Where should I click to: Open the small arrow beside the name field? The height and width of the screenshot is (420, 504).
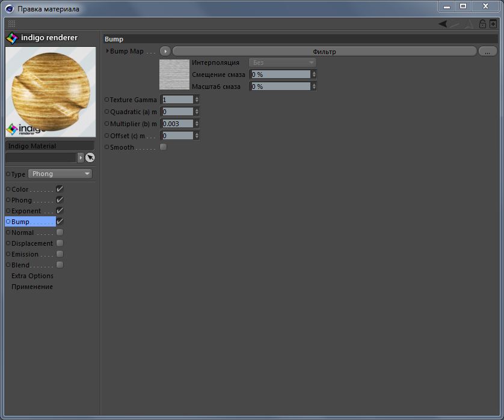point(81,157)
